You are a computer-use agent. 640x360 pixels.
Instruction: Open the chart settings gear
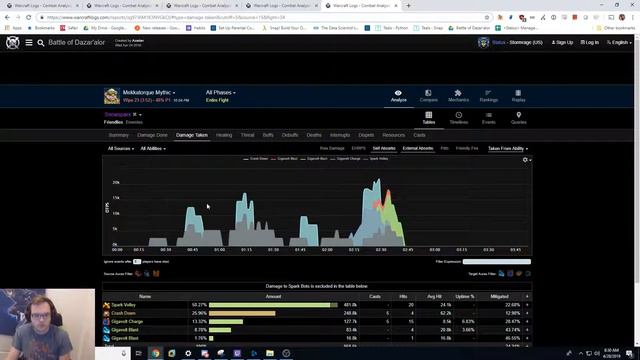point(525,160)
